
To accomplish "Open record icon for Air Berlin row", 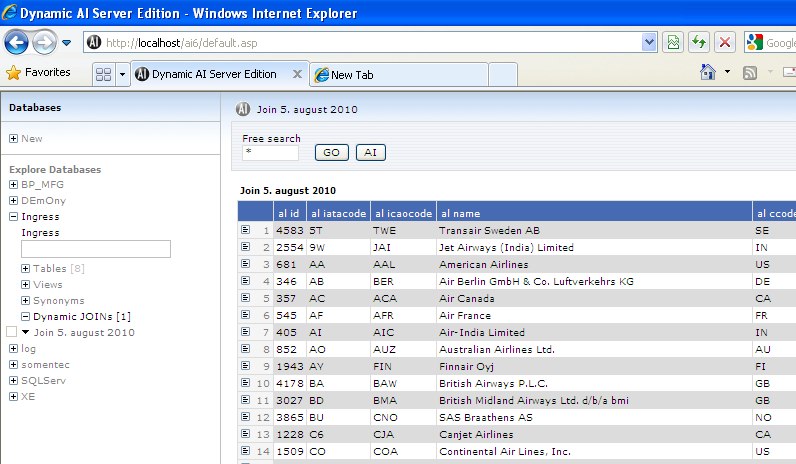I will pos(246,281).
